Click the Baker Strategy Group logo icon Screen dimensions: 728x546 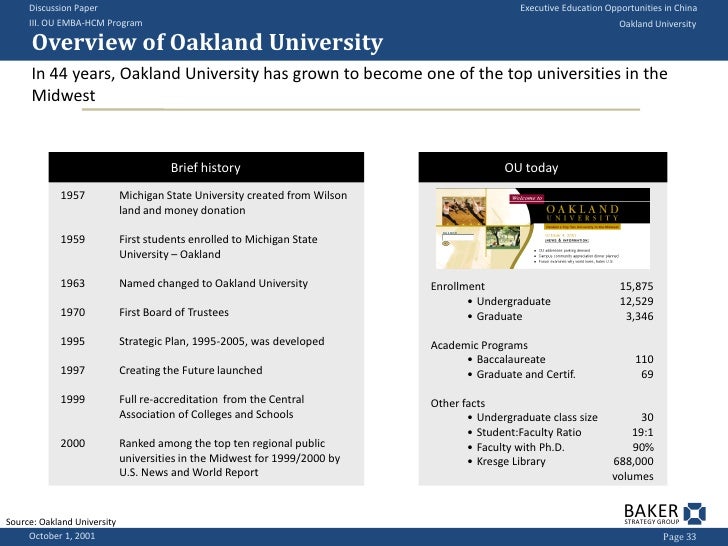pyautogui.click(x=695, y=514)
